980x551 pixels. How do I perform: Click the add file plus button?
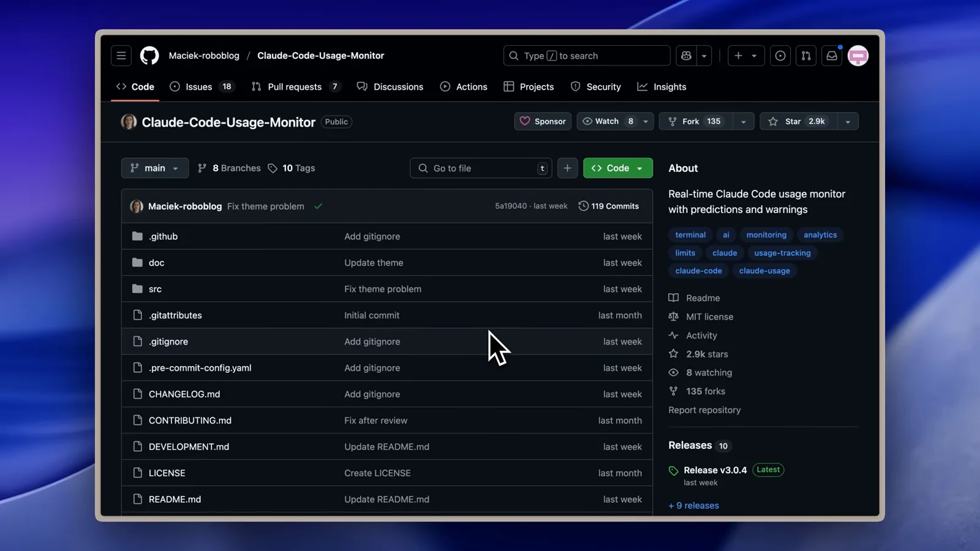(567, 168)
